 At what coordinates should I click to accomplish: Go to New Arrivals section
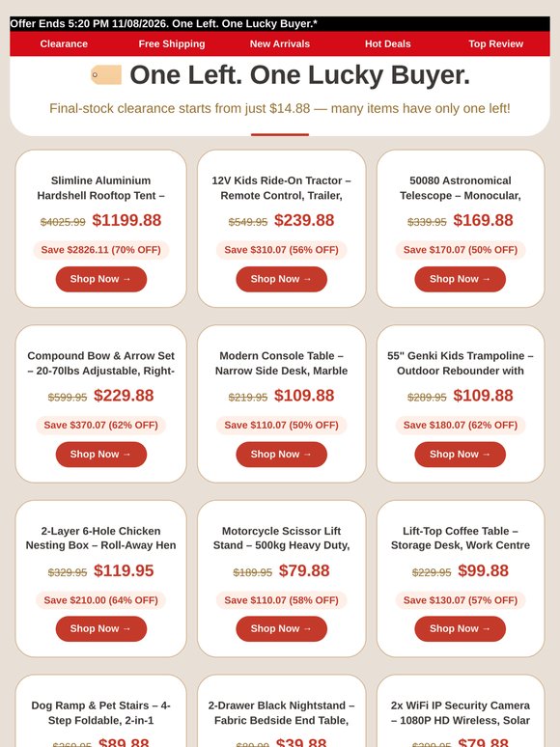280,43
